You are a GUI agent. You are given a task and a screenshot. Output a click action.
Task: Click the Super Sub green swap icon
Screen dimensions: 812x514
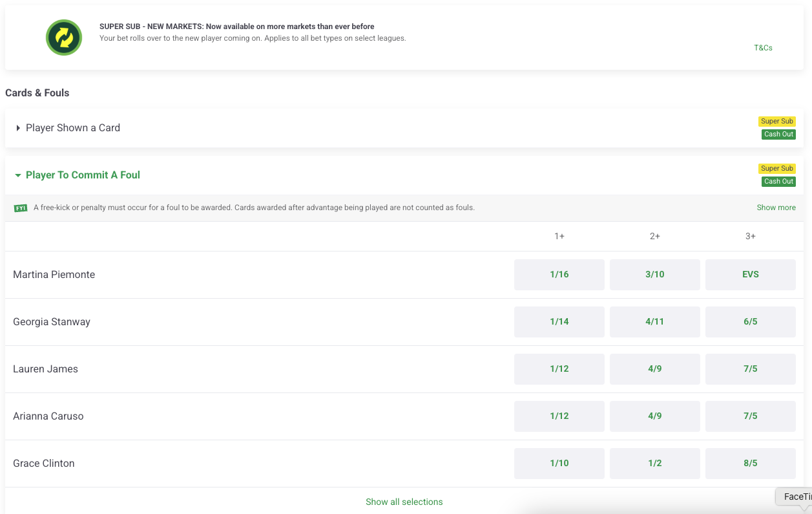click(x=64, y=37)
